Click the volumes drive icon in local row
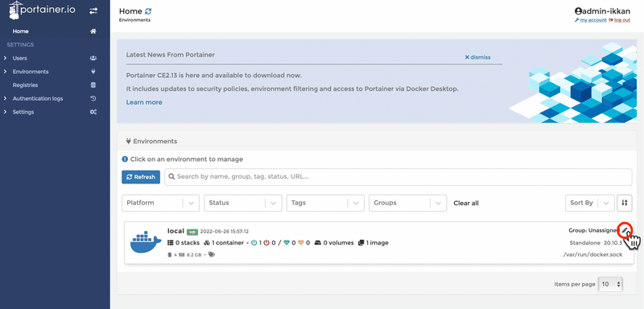Screen dimensions: 644x309 tap(318, 243)
